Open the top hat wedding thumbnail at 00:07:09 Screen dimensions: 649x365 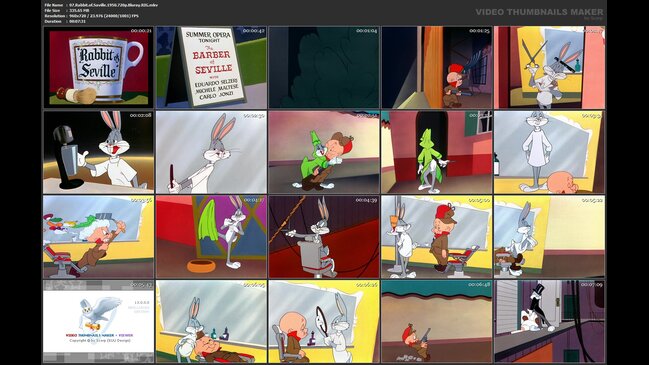click(549, 322)
